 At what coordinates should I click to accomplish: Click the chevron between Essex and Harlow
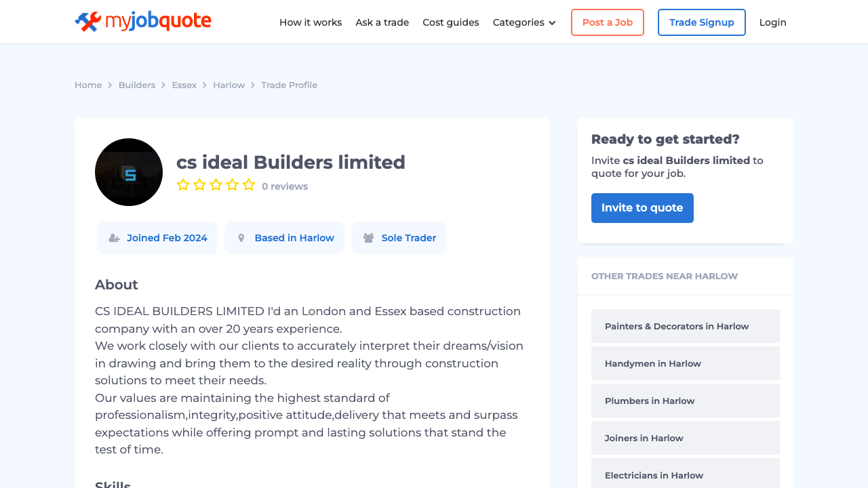coord(204,85)
